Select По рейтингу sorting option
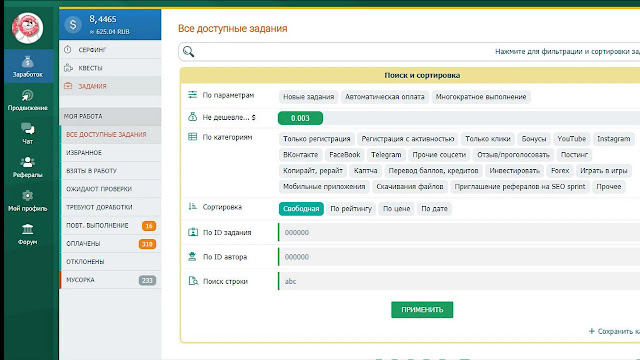The height and width of the screenshot is (360, 640). click(x=351, y=209)
